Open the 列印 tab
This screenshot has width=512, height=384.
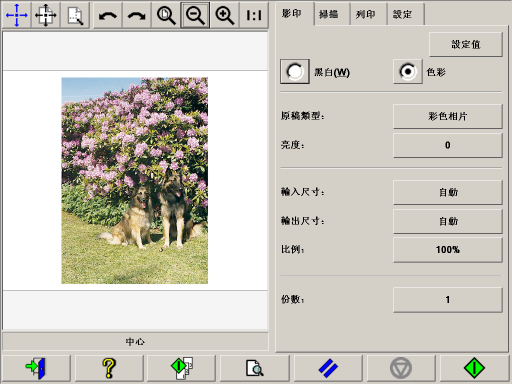369,14
